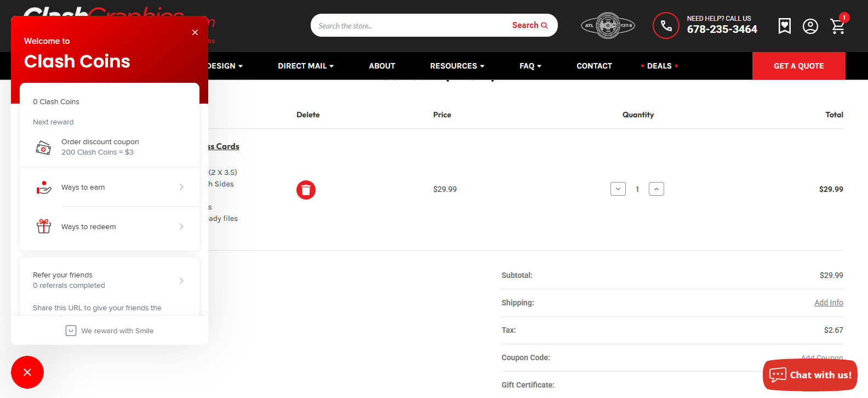Open the Resources dropdown menu

point(457,66)
